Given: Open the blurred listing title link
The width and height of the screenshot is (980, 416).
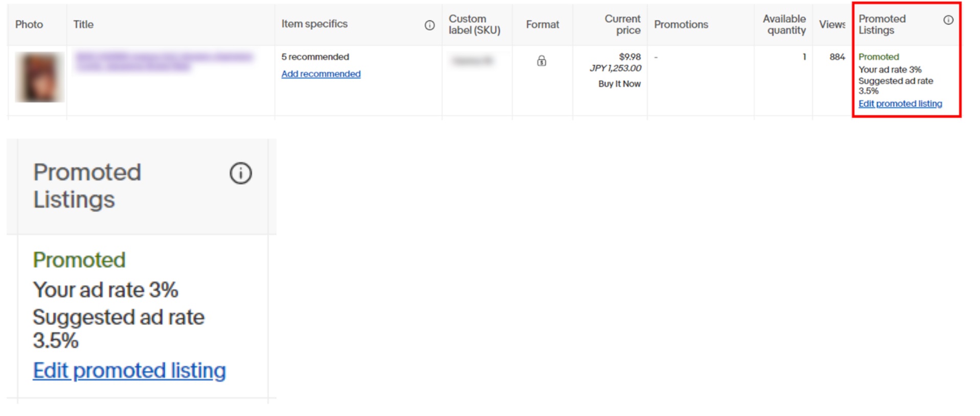Looking at the screenshot, I should click(x=164, y=61).
